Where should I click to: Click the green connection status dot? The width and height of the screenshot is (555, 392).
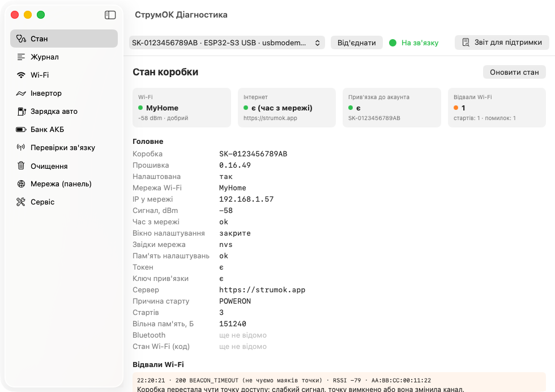392,43
